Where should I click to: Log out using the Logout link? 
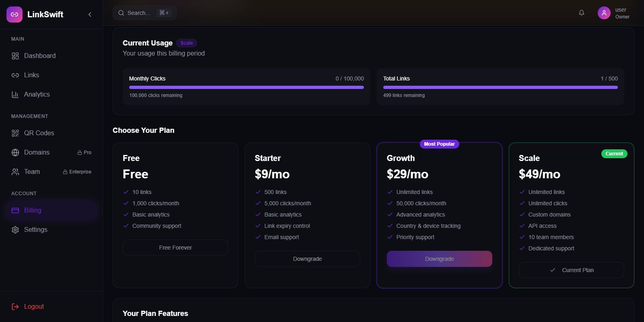coord(34,307)
